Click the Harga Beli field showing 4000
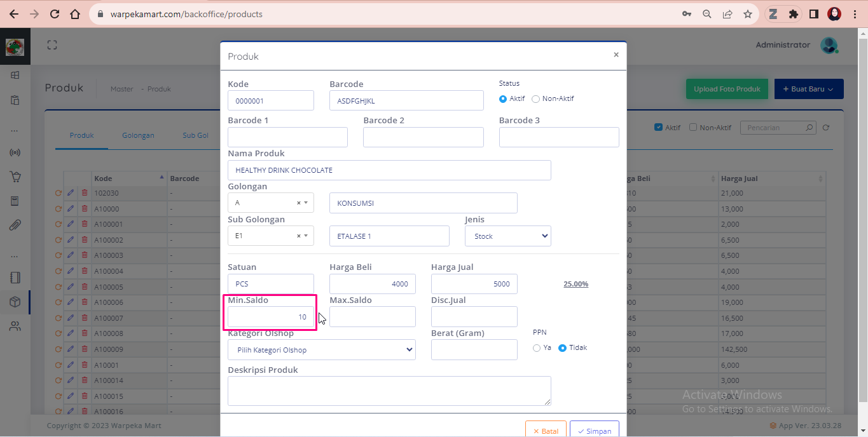 click(x=373, y=284)
